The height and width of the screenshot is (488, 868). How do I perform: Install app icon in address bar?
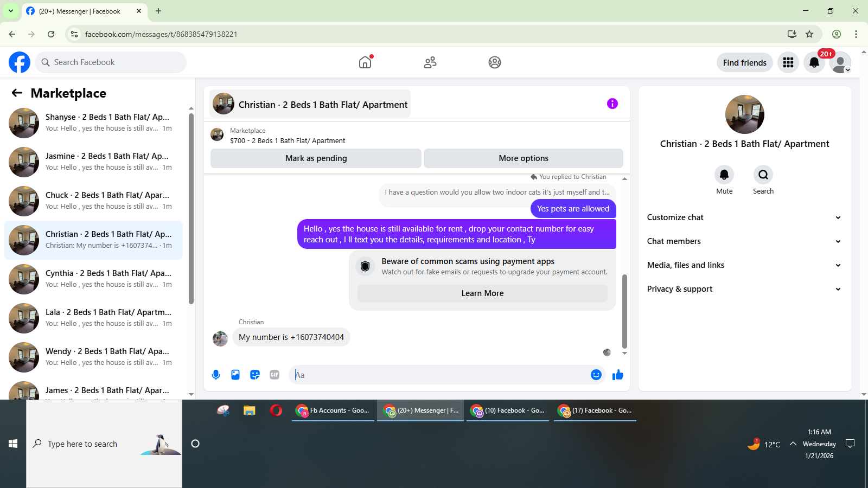792,34
